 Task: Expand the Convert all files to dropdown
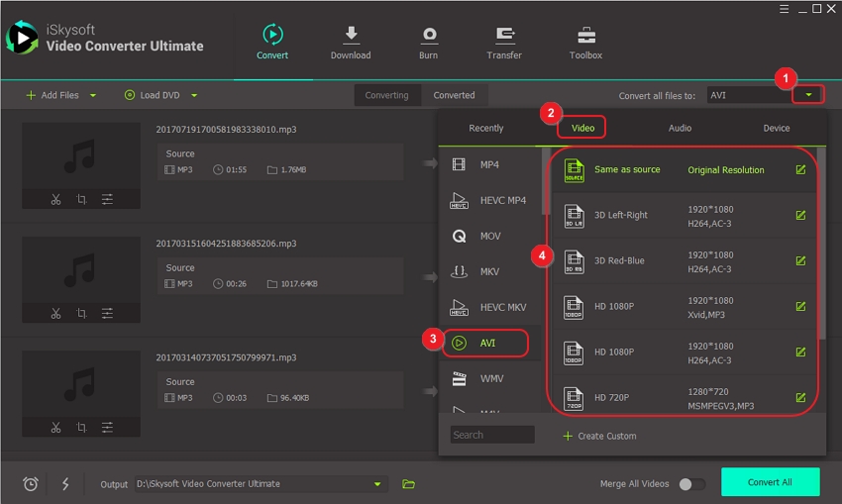(x=809, y=95)
